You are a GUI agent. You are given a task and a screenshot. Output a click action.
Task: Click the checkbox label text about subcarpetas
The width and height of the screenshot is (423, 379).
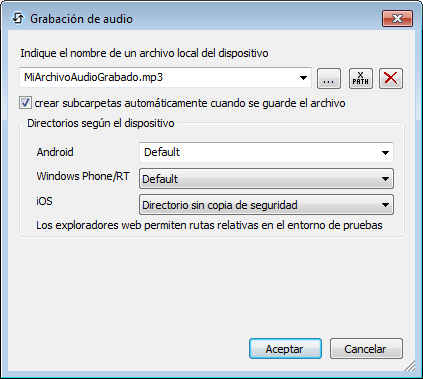190,103
